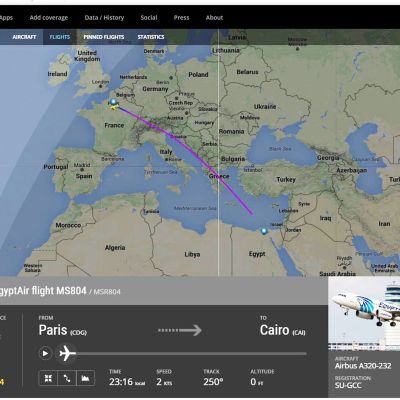Click the SU-GCC registration text
Screen dimensions: 400x400
point(348,386)
